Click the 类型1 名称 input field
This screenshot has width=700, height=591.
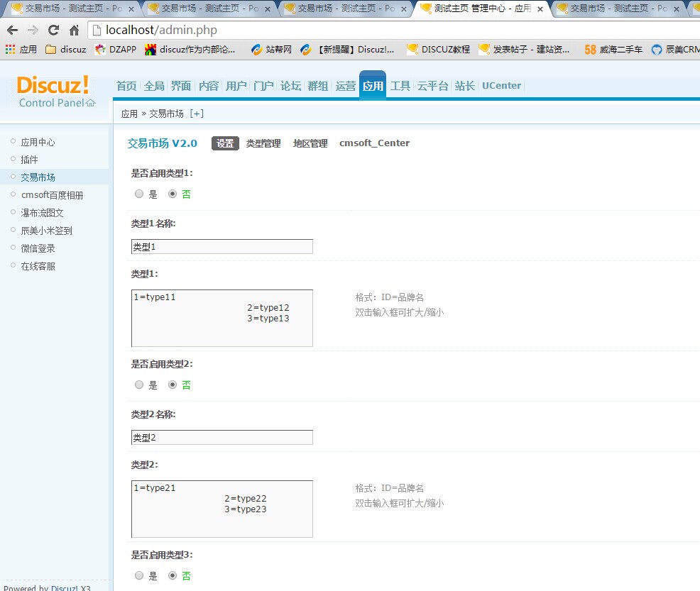pos(222,247)
